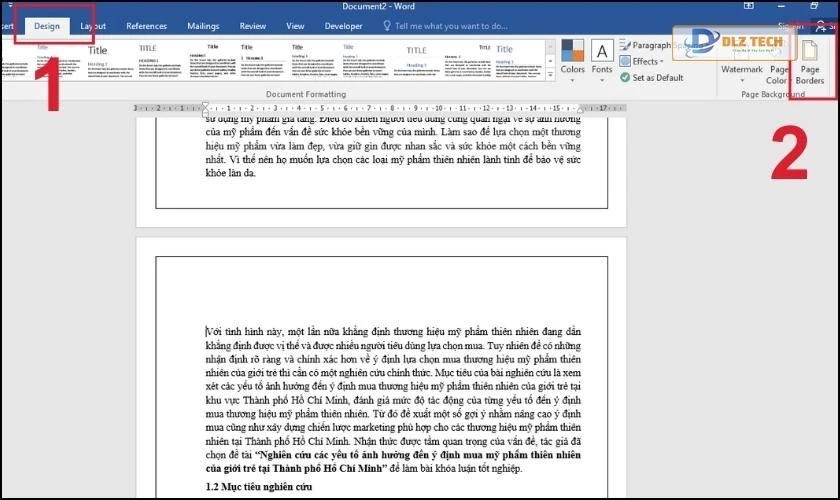The image size is (840, 500).
Task: Open the Colors theme palette
Action: pos(572,57)
